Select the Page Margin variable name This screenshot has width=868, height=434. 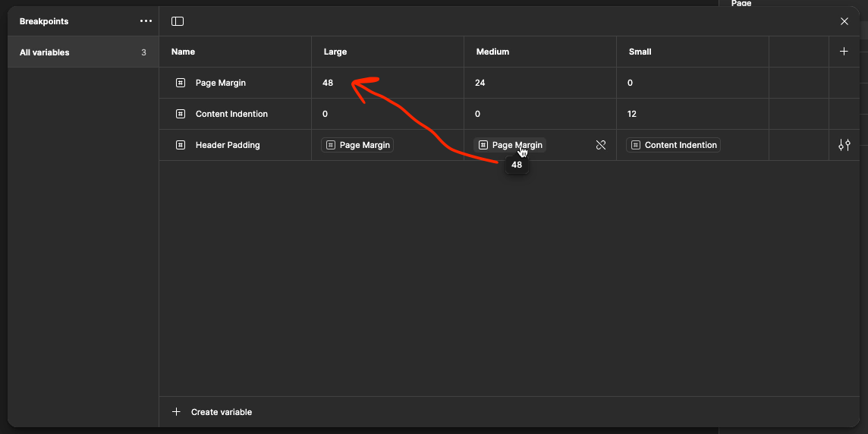(x=221, y=83)
